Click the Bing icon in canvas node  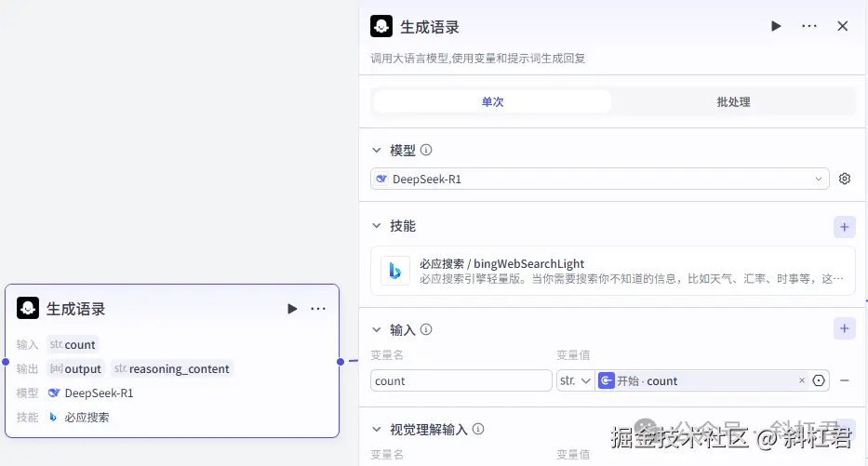point(53,417)
